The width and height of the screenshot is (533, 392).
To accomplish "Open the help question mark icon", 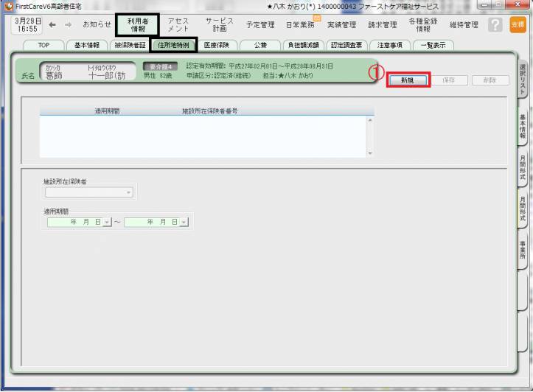I will tap(496, 24).
